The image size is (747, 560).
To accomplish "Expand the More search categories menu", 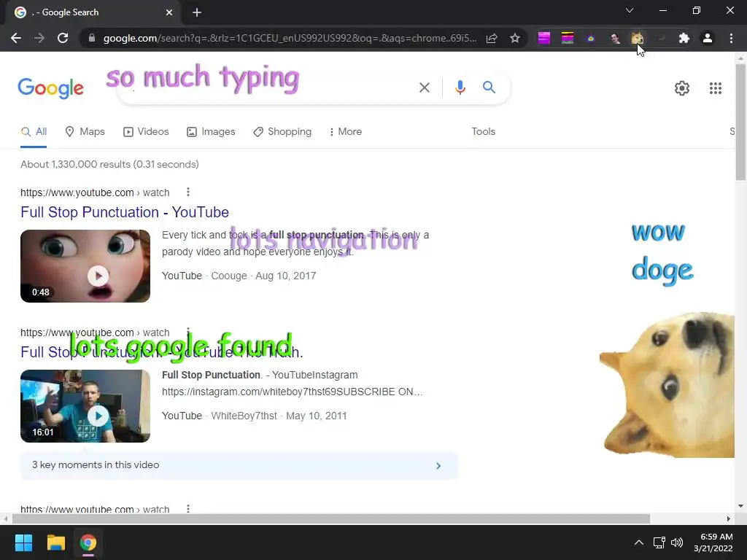I will coord(345,132).
